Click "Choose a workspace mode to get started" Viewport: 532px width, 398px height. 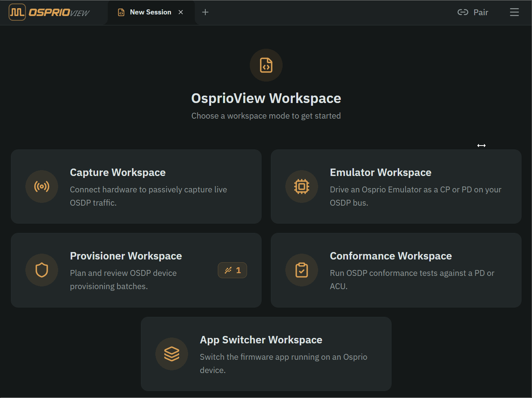tap(266, 116)
